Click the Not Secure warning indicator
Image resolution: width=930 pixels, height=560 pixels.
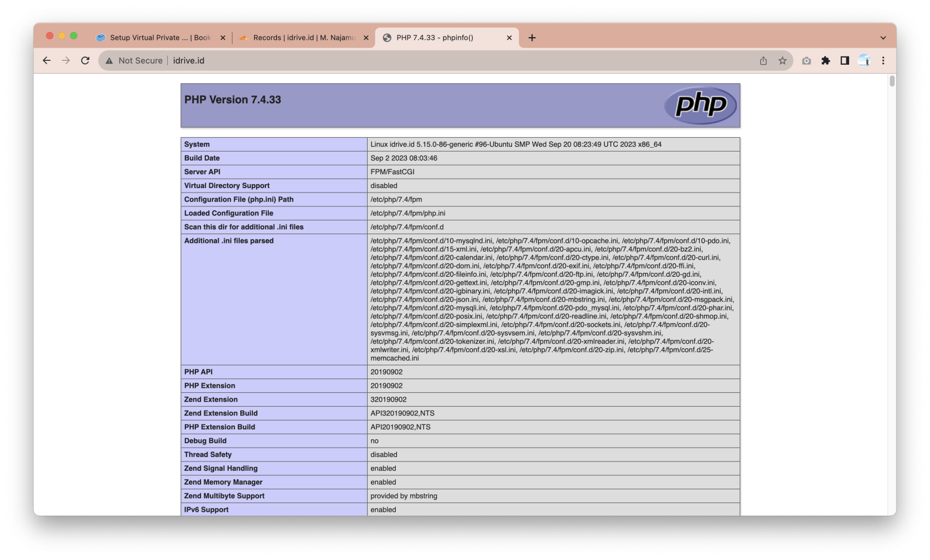[134, 60]
